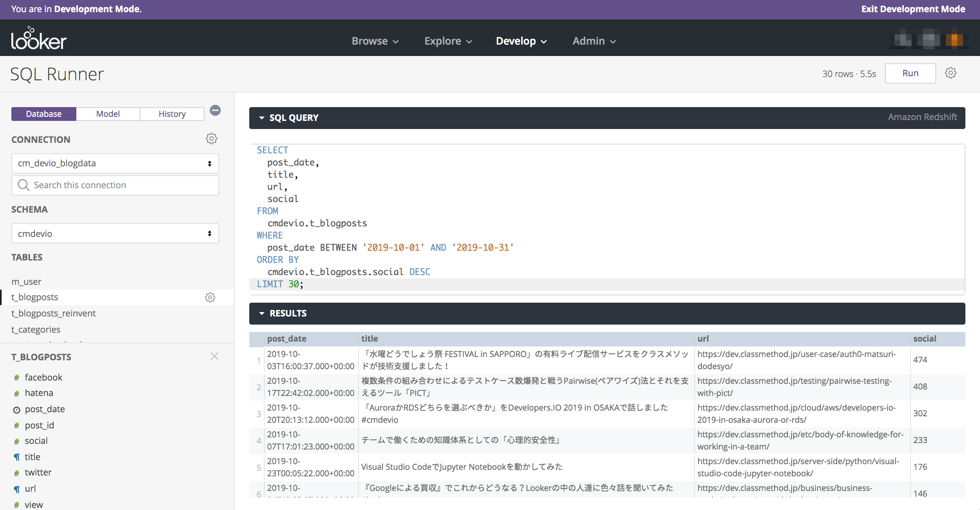Click the query settings gear beside Run
Viewport: 980px width, 510px height.
coord(951,73)
